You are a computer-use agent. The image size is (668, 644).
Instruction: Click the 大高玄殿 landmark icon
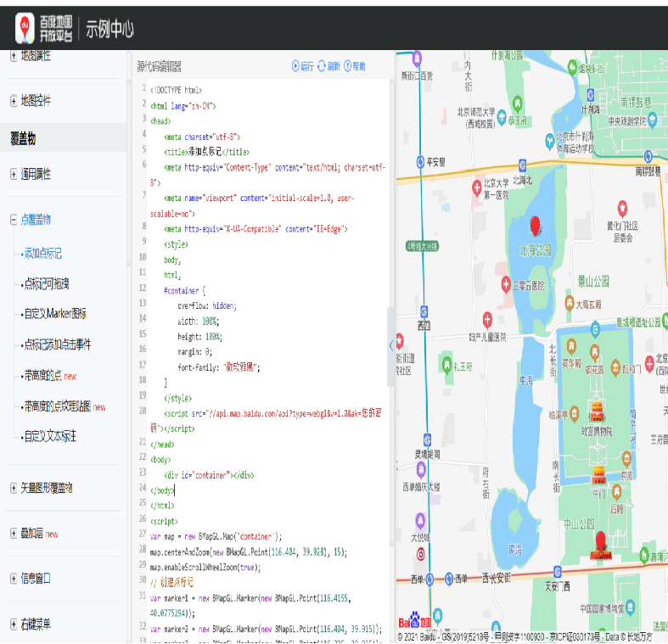click(x=570, y=303)
